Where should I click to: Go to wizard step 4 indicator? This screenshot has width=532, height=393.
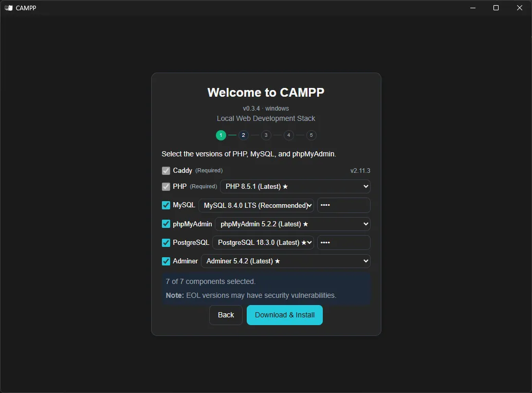coord(289,135)
